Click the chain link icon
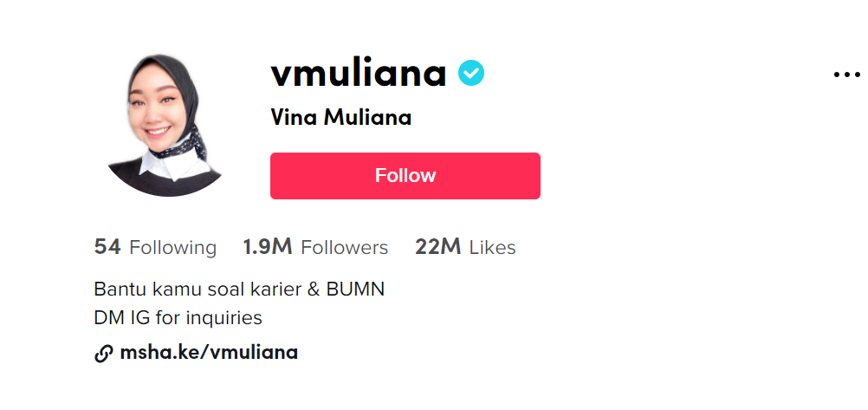This screenshot has height=410, width=868. click(x=103, y=354)
